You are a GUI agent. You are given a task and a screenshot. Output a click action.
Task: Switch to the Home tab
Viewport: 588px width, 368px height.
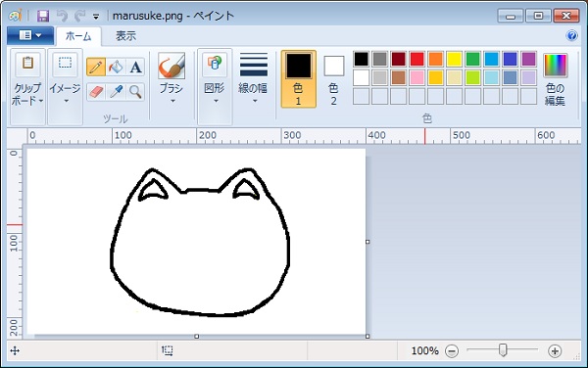click(78, 36)
